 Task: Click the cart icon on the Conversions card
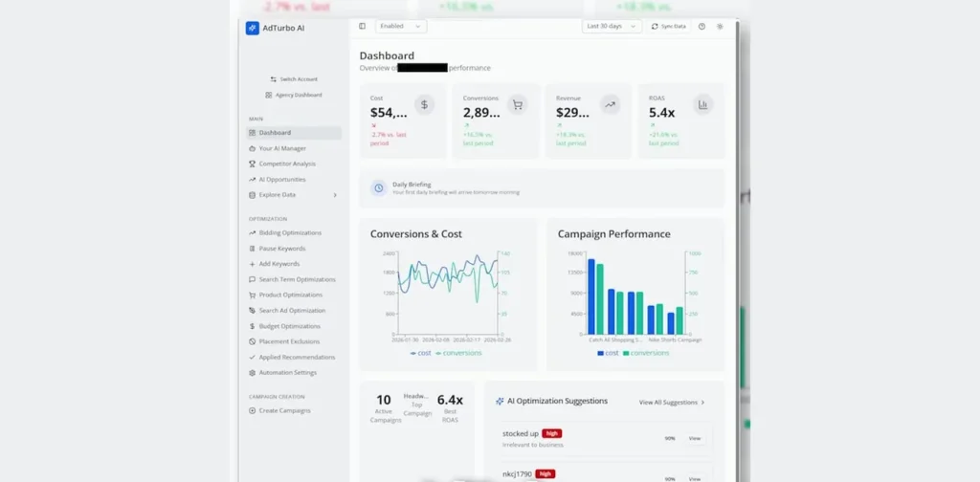[x=518, y=105]
